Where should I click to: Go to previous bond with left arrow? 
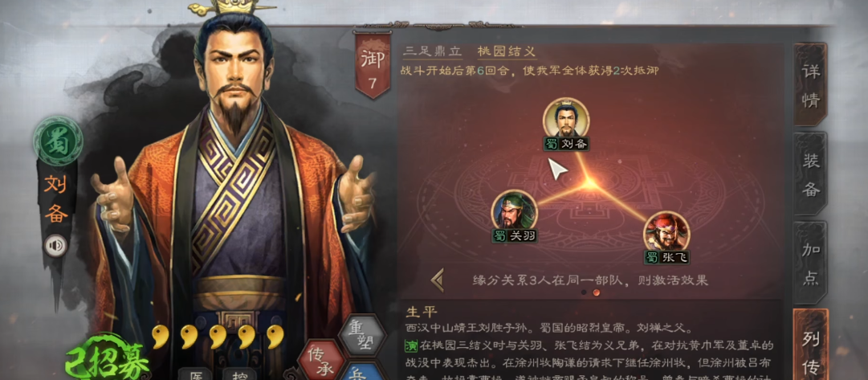pyautogui.click(x=438, y=280)
